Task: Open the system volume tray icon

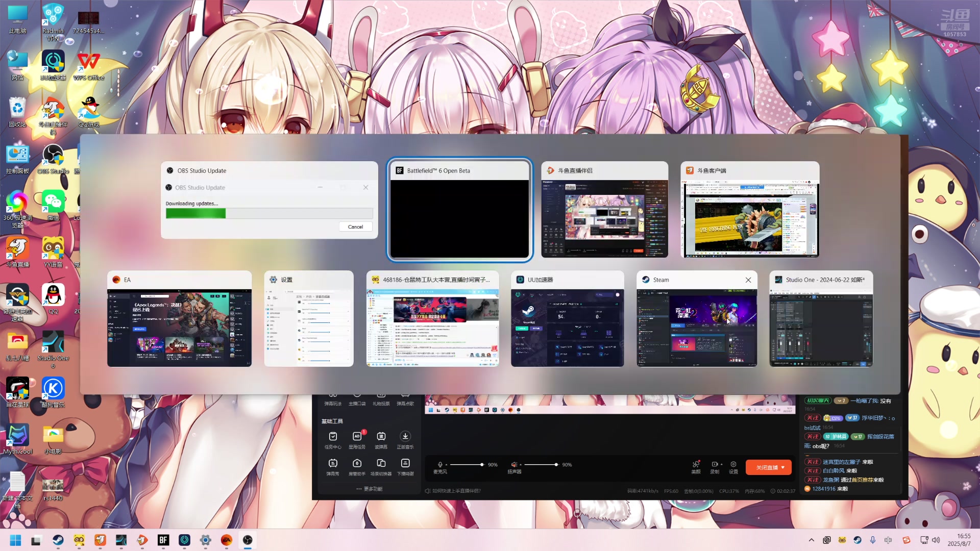Action: click(x=936, y=540)
